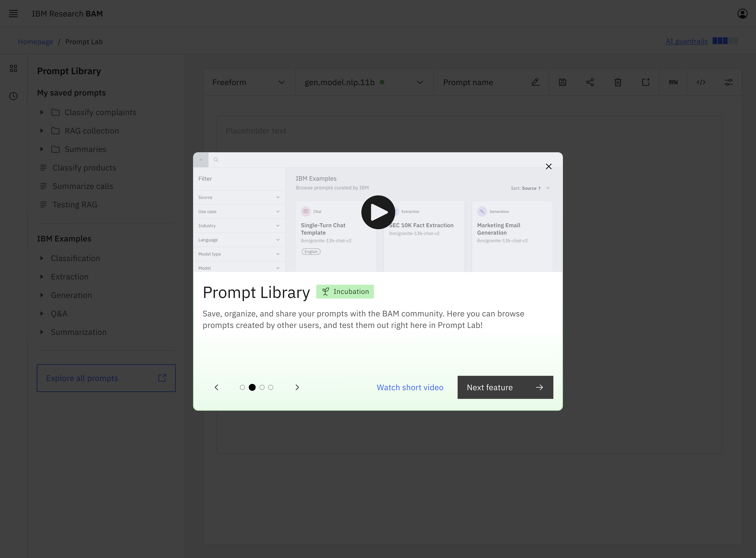Create a new prompt
Screen dimensions: 756x558
[x=646, y=82]
